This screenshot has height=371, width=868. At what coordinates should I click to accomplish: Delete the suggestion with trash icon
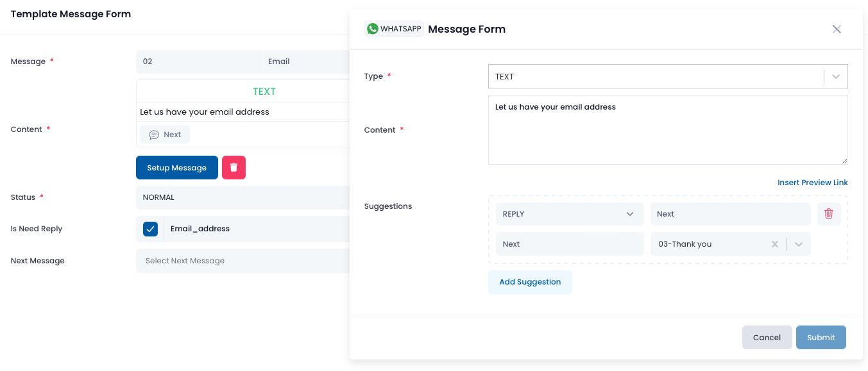[828, 214]
